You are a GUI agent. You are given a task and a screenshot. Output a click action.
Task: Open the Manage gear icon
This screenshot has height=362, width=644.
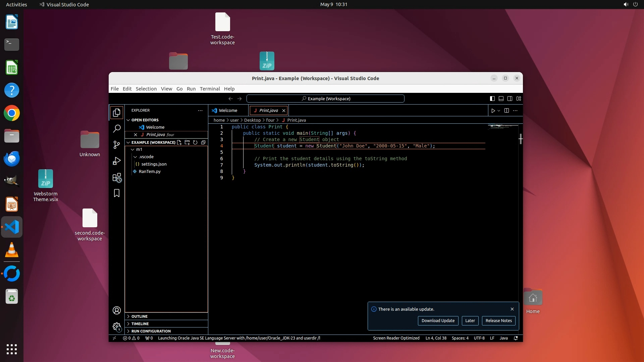pos(117,326)
